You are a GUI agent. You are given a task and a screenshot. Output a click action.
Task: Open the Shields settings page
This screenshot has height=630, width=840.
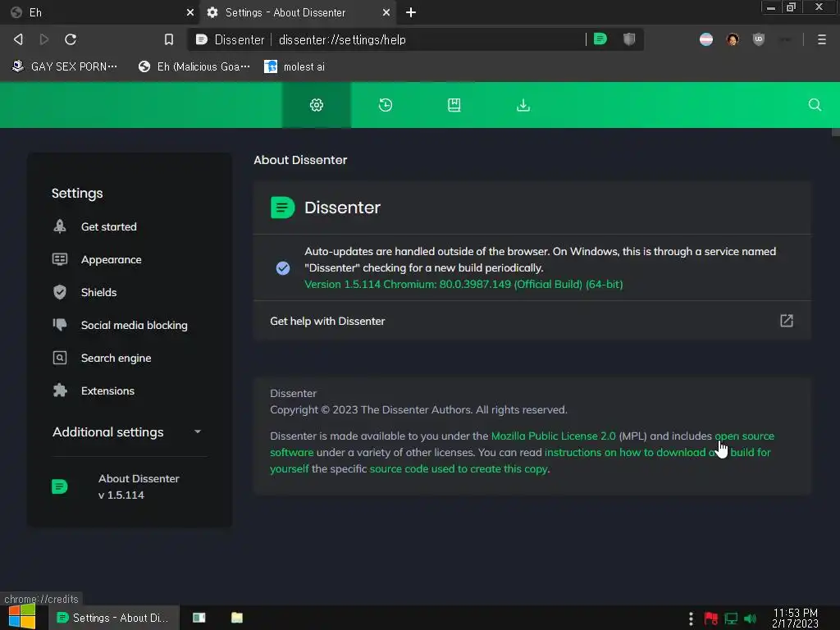click(98, 292)
